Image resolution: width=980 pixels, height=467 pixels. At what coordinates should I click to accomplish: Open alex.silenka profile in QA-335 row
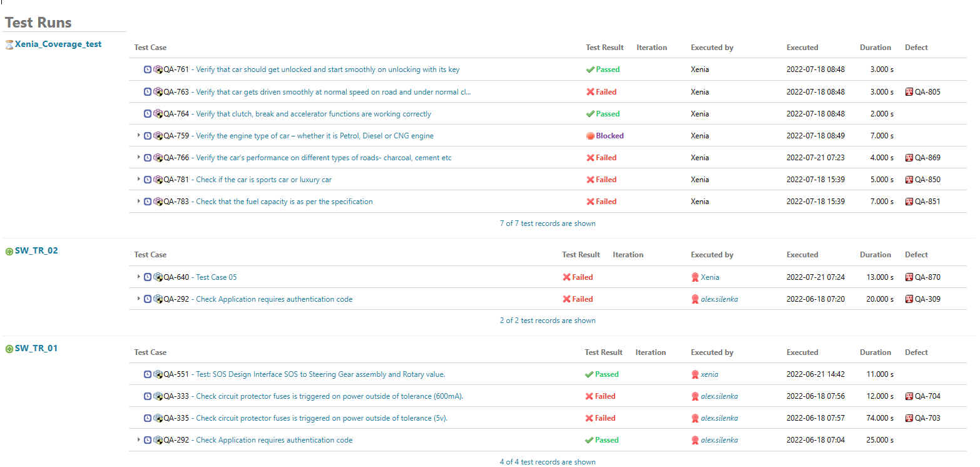coord(719,418)
